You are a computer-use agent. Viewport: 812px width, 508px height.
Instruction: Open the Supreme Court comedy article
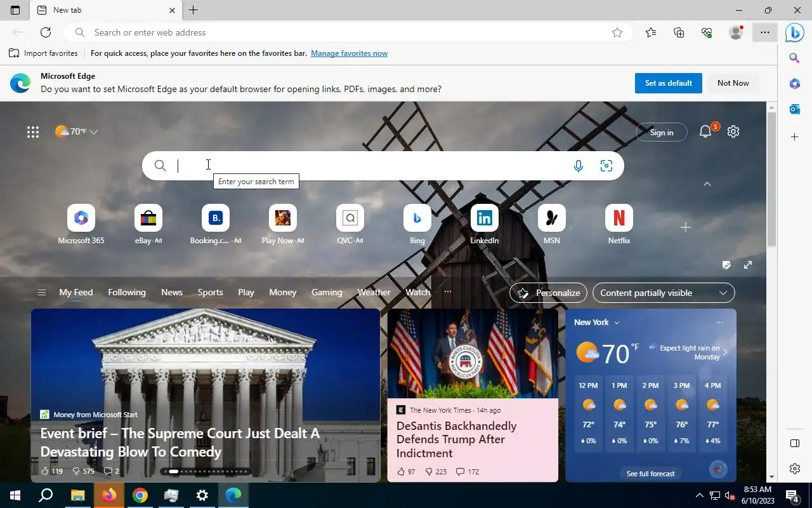point(180,443)
